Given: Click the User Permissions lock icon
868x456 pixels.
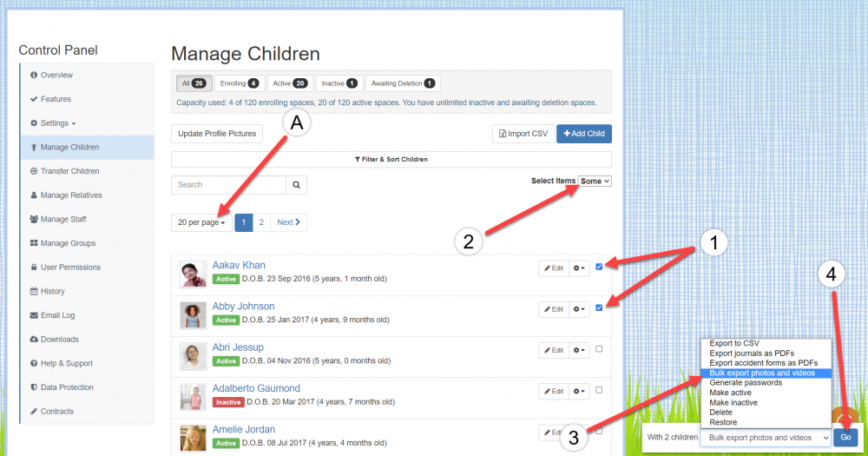Looking at the screenshot, I should click(34, 267).
